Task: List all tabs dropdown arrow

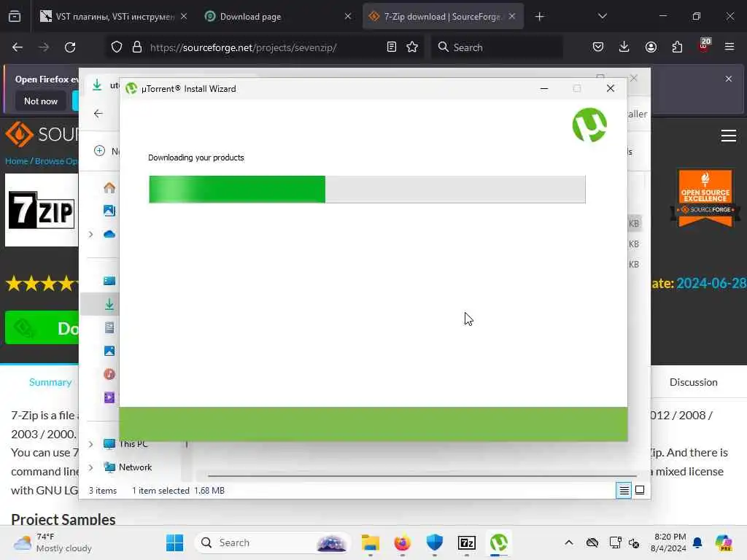Action: (602, 17)
